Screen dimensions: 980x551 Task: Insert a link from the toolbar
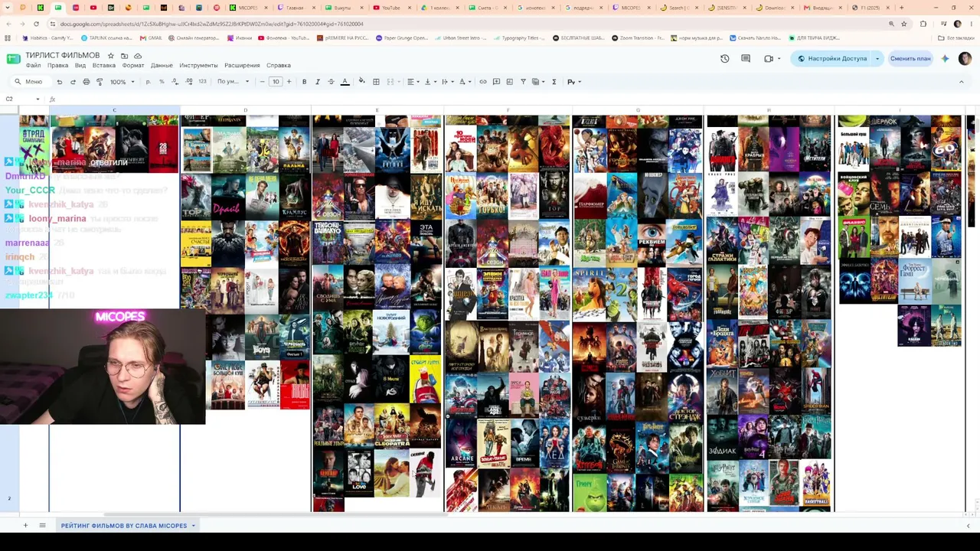pos(483,82)
